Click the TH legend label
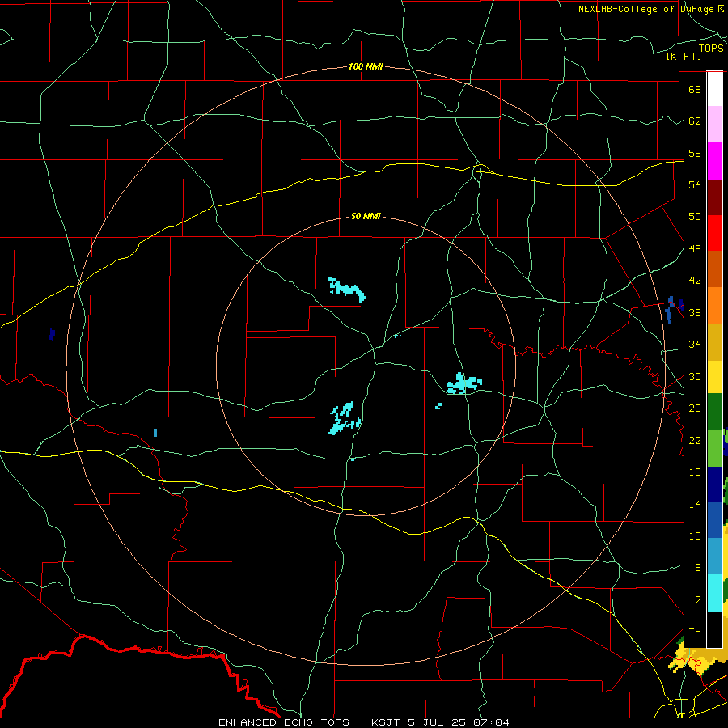This screenshot has height=728, width=728. tap(695, 631)
